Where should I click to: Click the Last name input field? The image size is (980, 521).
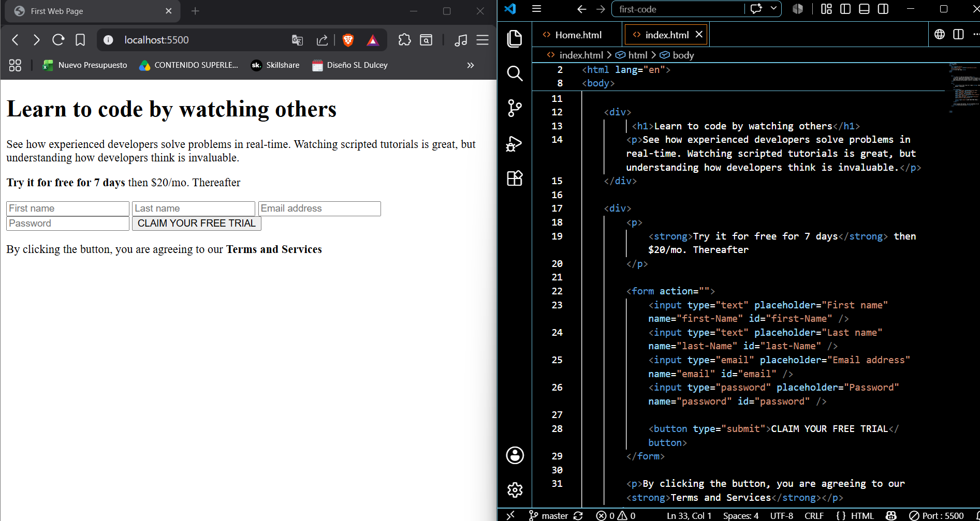(x=194, y=209)
